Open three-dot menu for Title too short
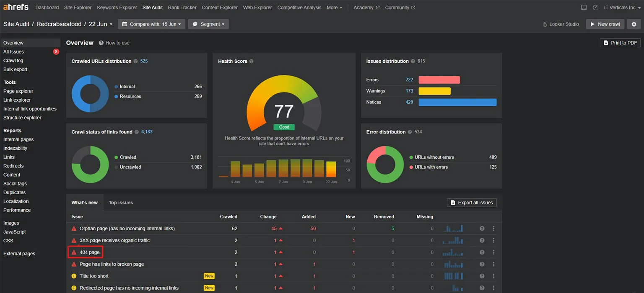Viewport: 644px width, 293px height. click(493, 276)
